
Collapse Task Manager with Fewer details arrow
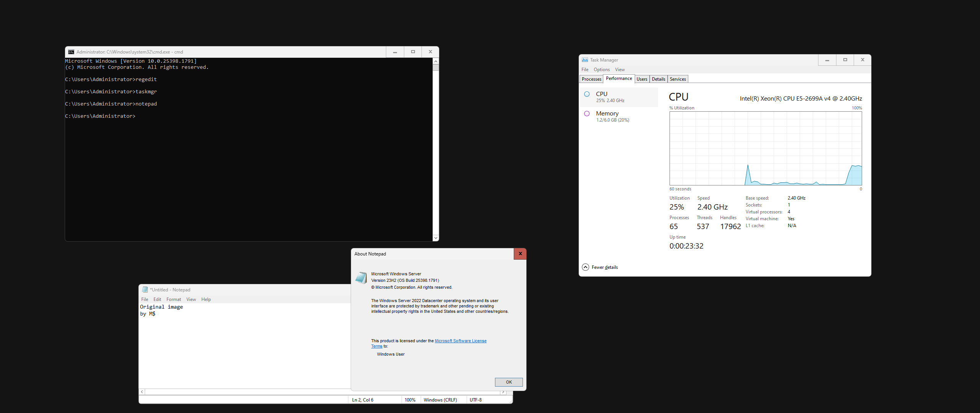point(585,267)
